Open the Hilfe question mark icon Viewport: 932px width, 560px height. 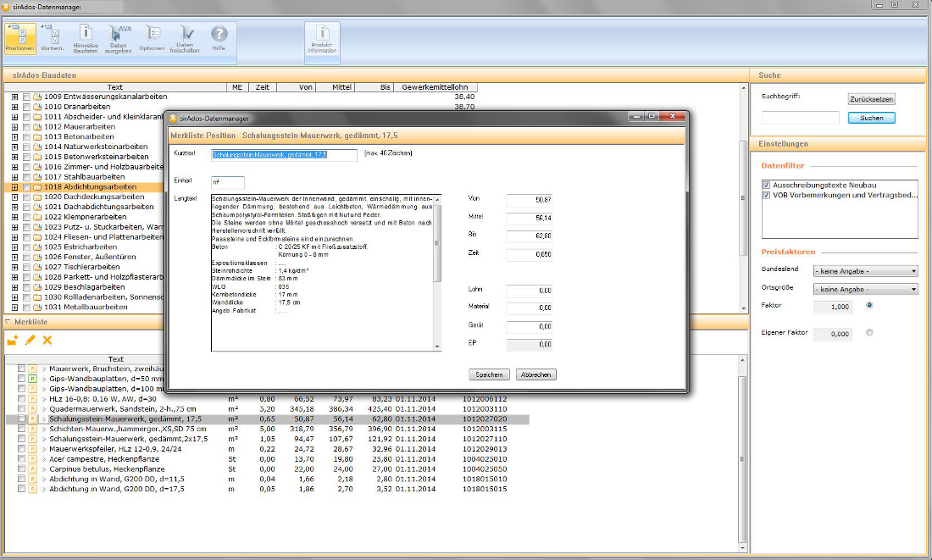pos(219,37)
